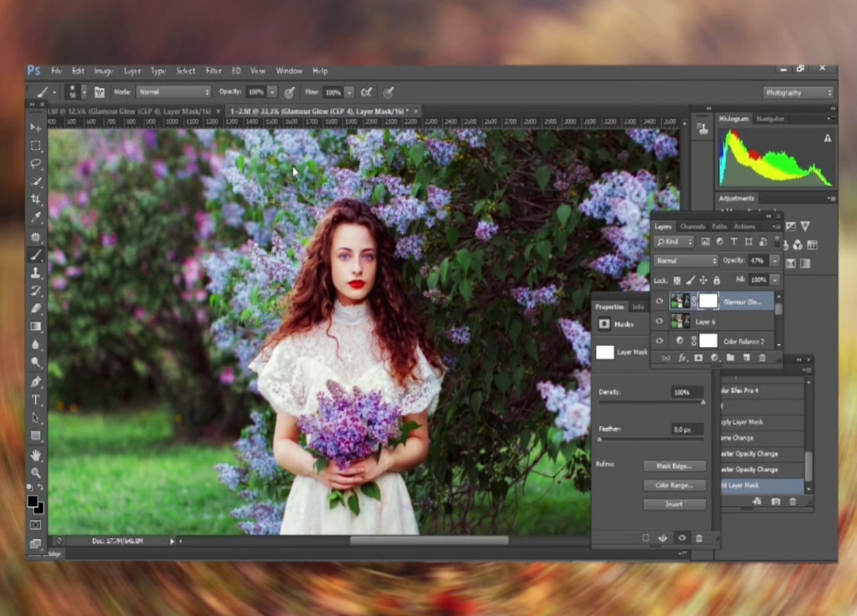Switch to the Channels tab
857x616 pixels.
(692, 226)
